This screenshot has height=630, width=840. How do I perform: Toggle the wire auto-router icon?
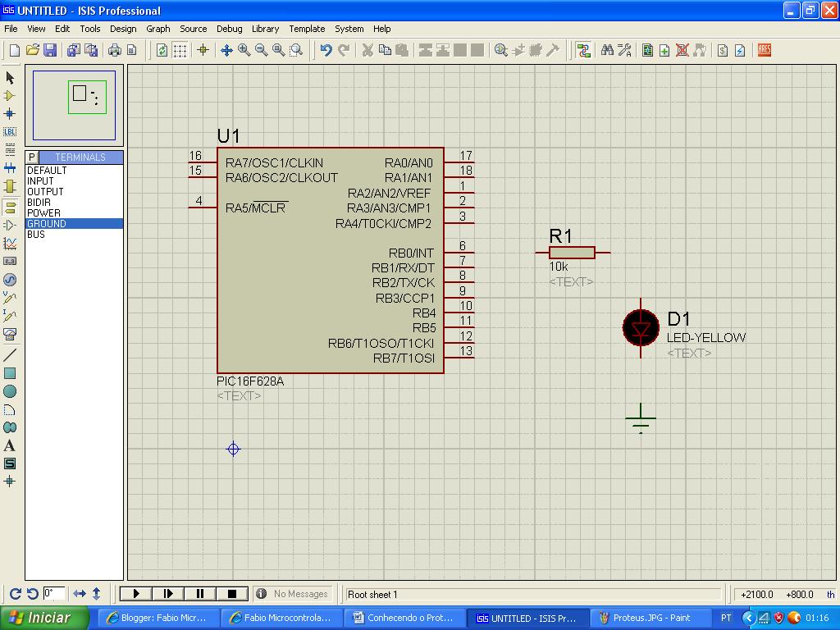(583, 50)
